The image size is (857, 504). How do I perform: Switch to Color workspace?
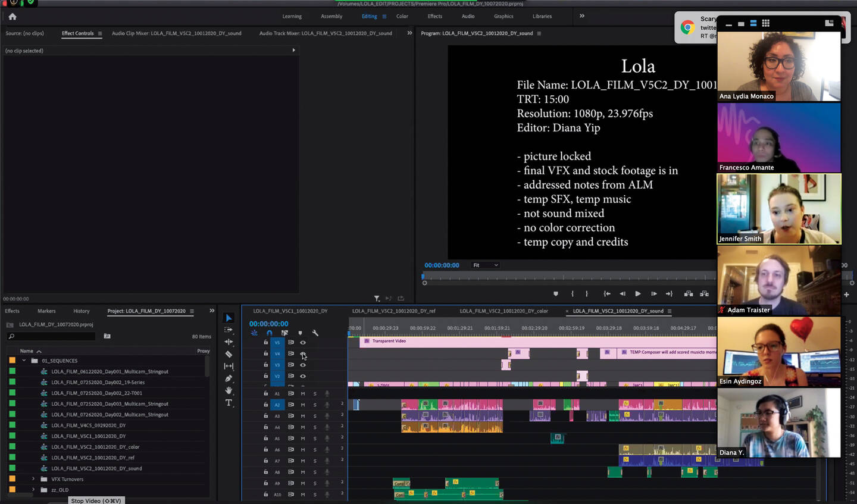click(402, 16)
